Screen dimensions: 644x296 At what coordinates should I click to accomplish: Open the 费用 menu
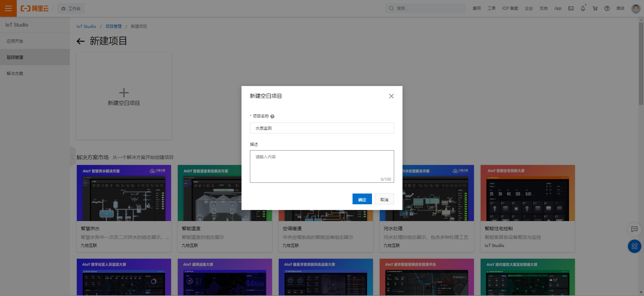(477, 8)
